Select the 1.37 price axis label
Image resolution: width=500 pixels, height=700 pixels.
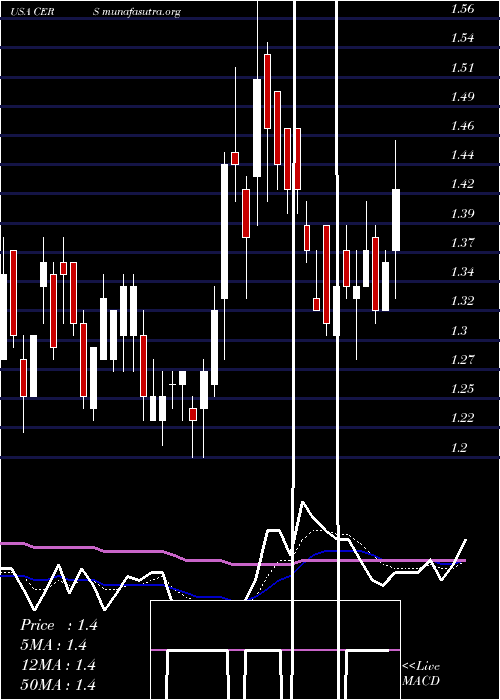pos(462,242)
